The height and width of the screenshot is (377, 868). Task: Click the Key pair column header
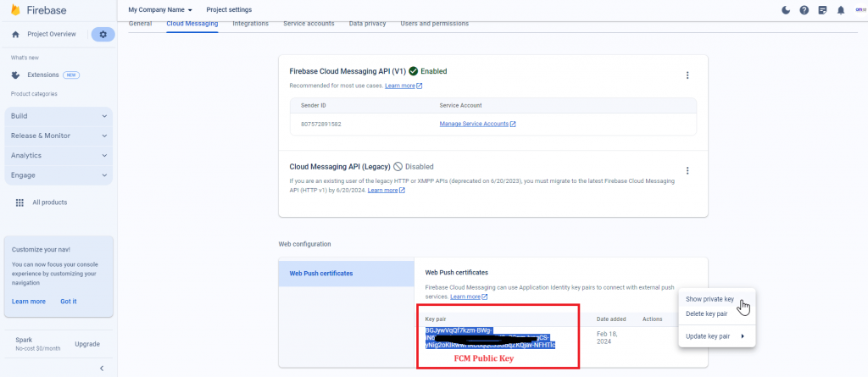(x=436, y=319)
